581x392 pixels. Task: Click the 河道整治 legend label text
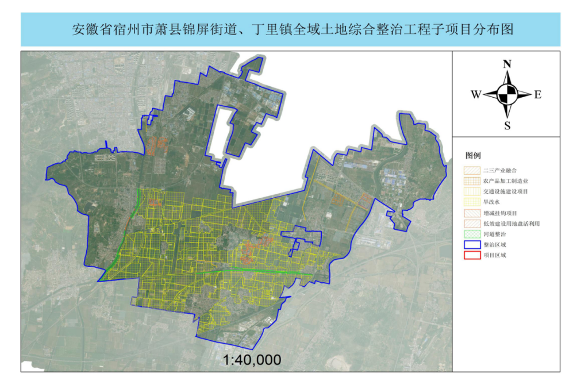495,234
